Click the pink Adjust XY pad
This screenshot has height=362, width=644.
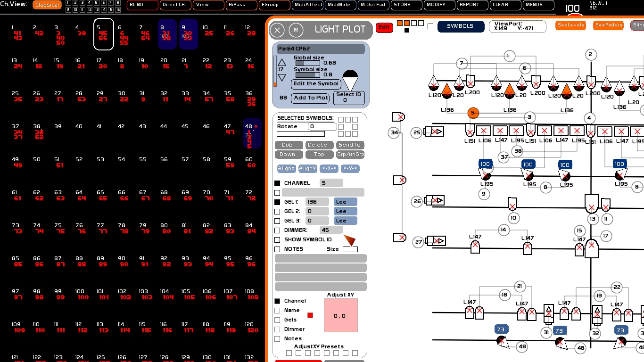click(340, 316)
